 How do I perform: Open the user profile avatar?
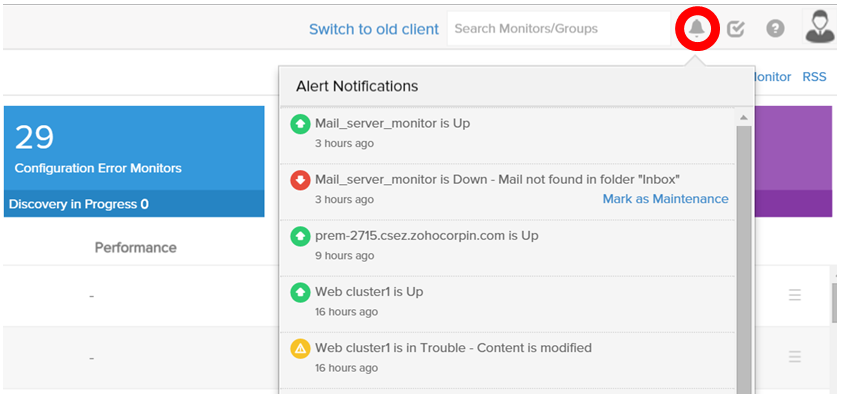pyautogui.click(x=820, y=26)
